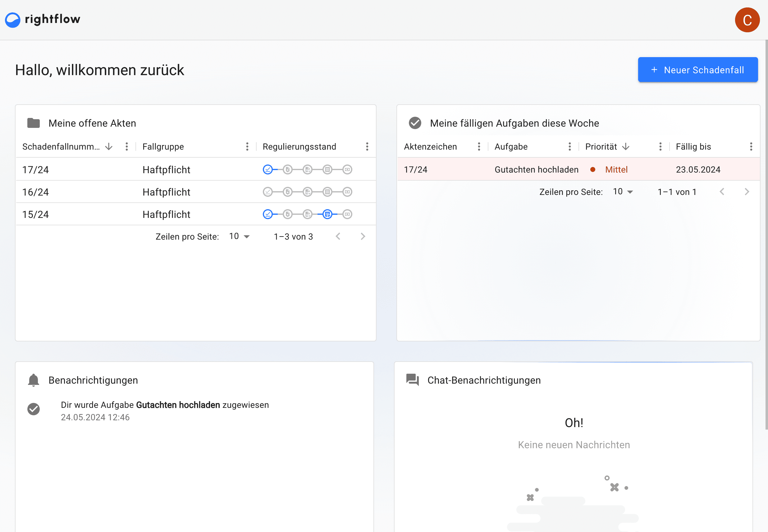The height and width of the screenshot is (532, 768).
Task: Click highlighted fourth step of 15/24
Action: pyautogui.click(x=327, y=214)
